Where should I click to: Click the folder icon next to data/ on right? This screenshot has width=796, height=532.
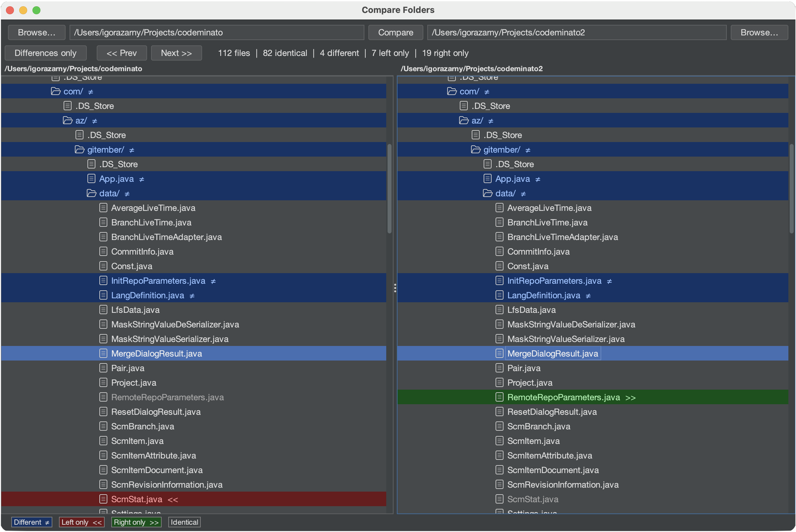[x=488, y=193]
